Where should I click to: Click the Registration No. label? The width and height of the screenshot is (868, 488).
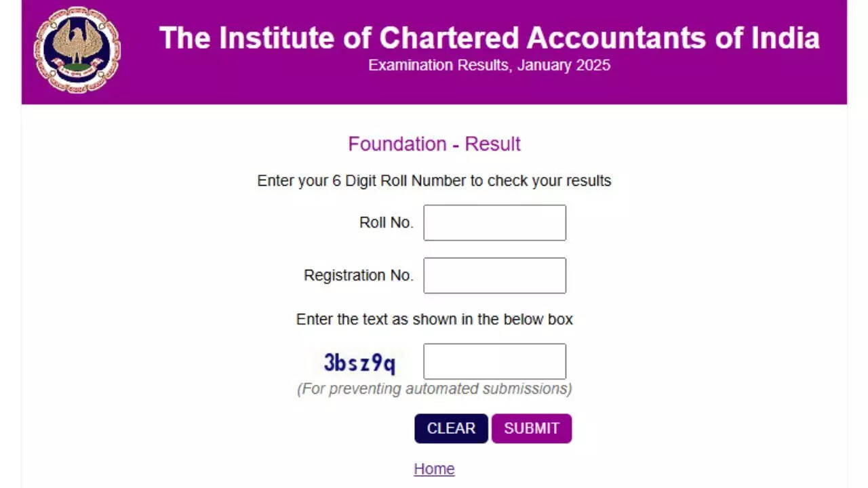point(358,276)
